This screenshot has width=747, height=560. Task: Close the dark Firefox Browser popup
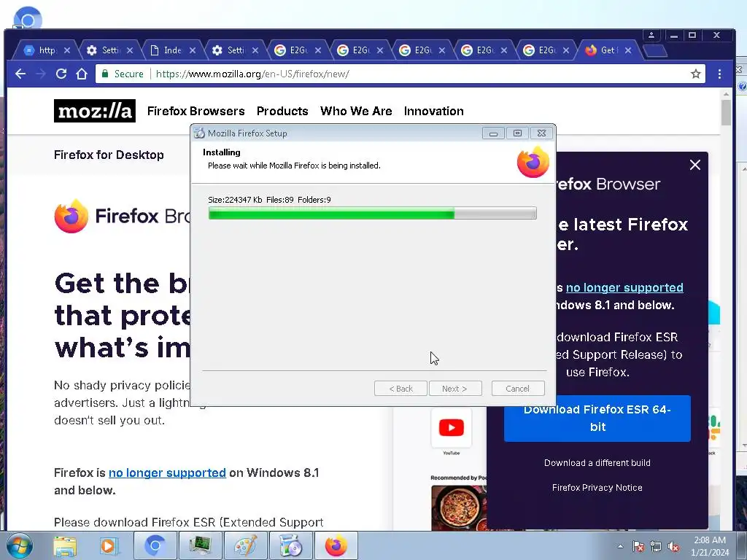(695, 165)
